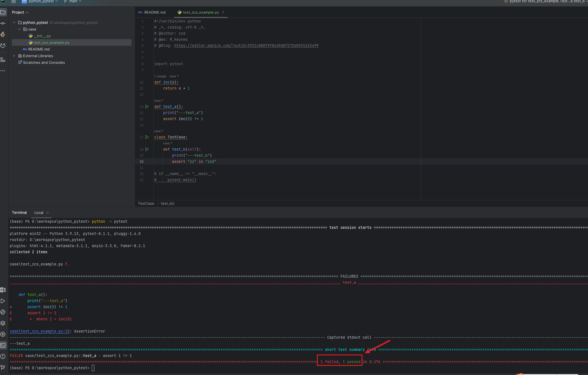Click the git branch icon beside main
588x375 pixels.
point(65,1)
